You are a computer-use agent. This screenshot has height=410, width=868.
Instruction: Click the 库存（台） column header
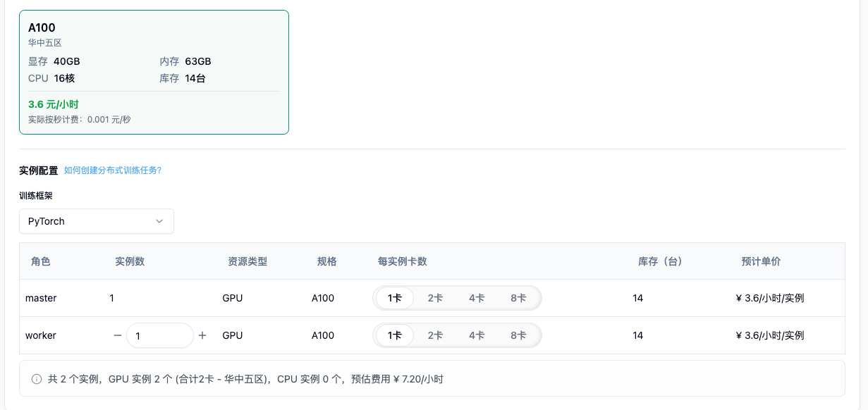pos(661,261)
